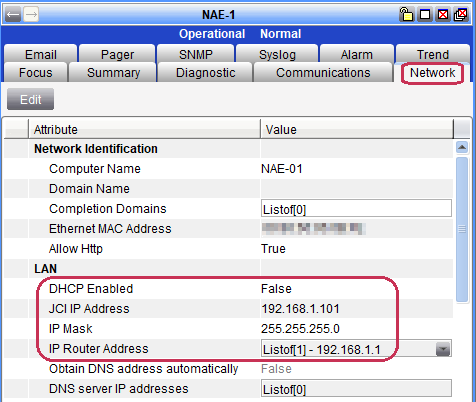Image resolution: width=476 pixels, height=402 pixels.
Task: Switch to the SNMP tab
Action: [196, 54]
